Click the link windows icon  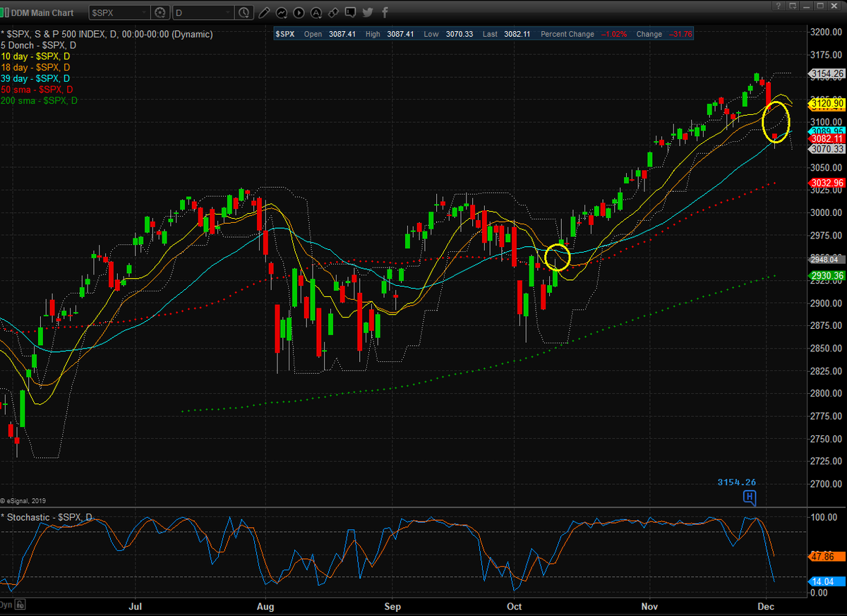[x=334, y=13]
